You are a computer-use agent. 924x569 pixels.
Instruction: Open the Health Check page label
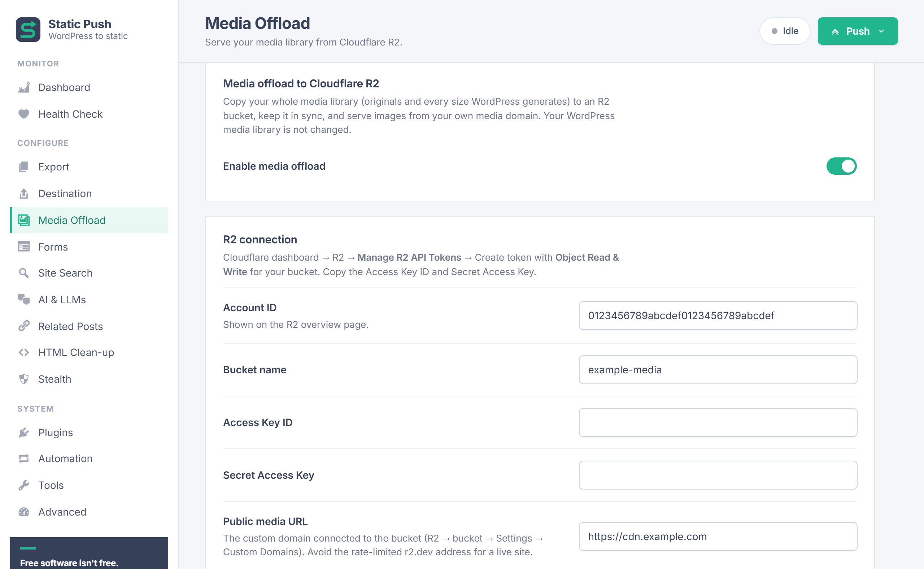[x=70, y=114]
